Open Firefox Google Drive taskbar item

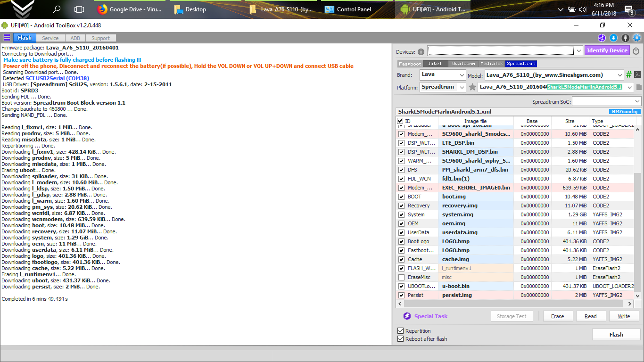(x=130, y=9)
